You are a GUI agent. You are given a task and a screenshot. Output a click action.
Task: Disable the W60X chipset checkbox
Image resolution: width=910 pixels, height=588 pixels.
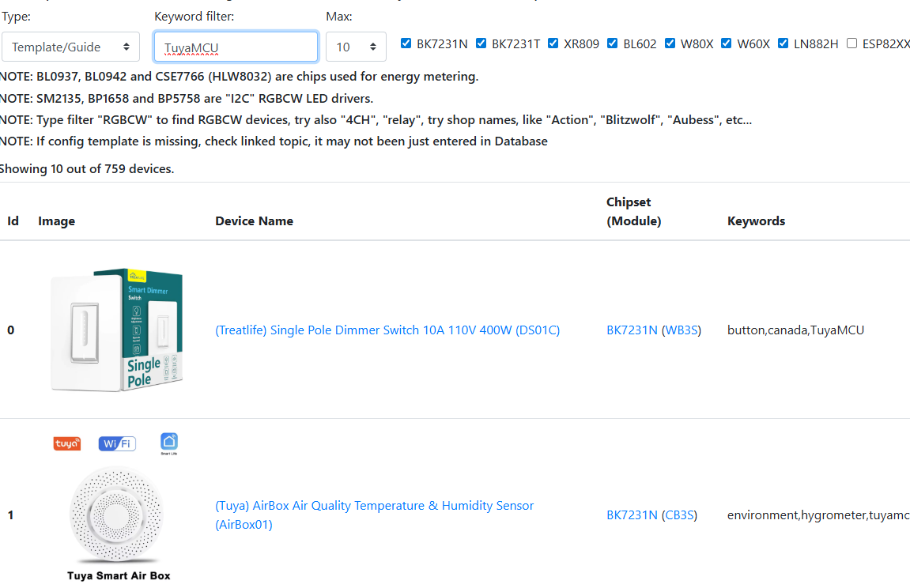726,43
